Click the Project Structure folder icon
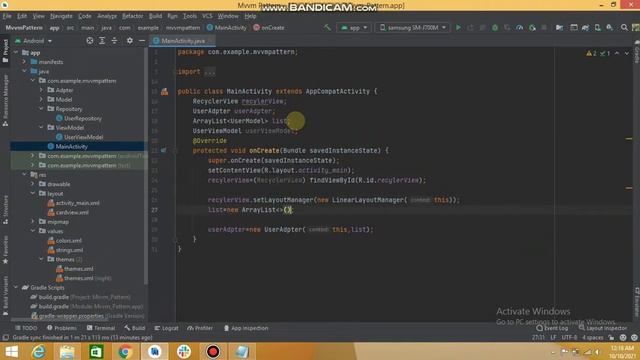This screenshot has height=360, width=640. 559,27
